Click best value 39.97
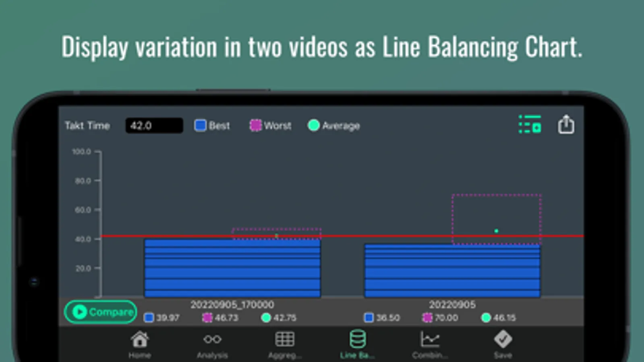The height and width of the screenshot is (362, 644). pos(168,318)
